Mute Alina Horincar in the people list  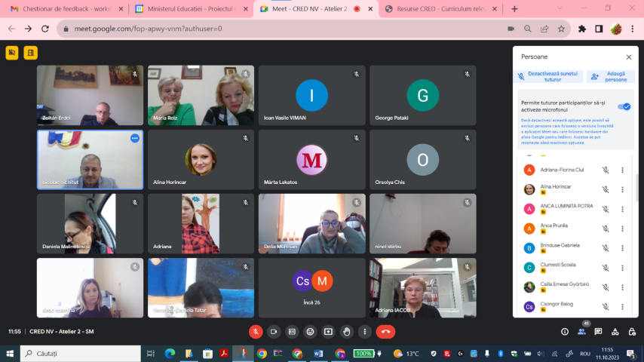[x=605, y=189]
